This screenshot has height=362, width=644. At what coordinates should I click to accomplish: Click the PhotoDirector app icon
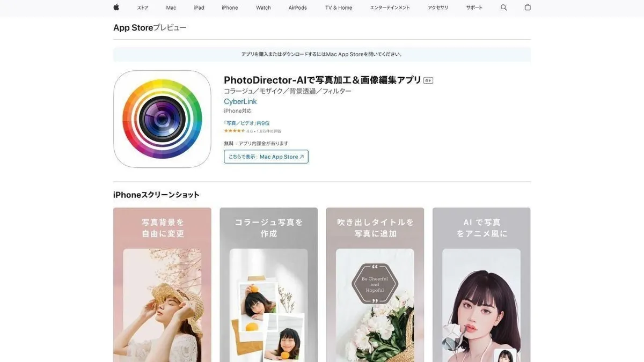162,119
